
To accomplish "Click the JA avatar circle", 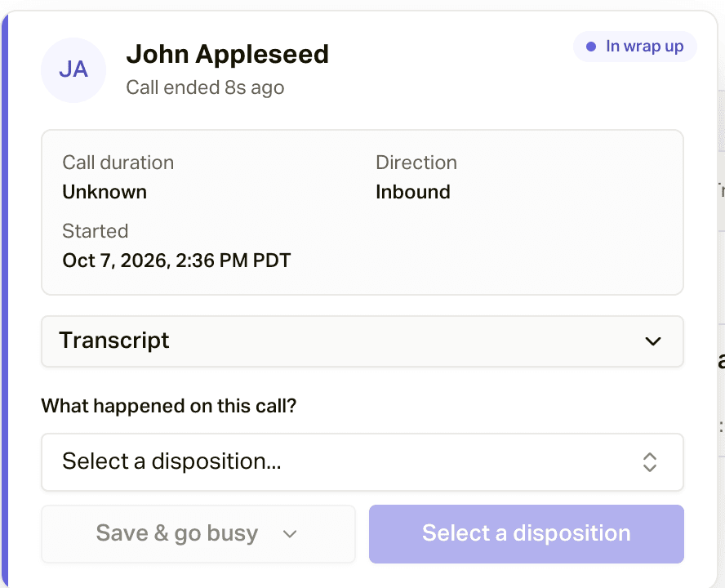I will click(x=73, y=70).
